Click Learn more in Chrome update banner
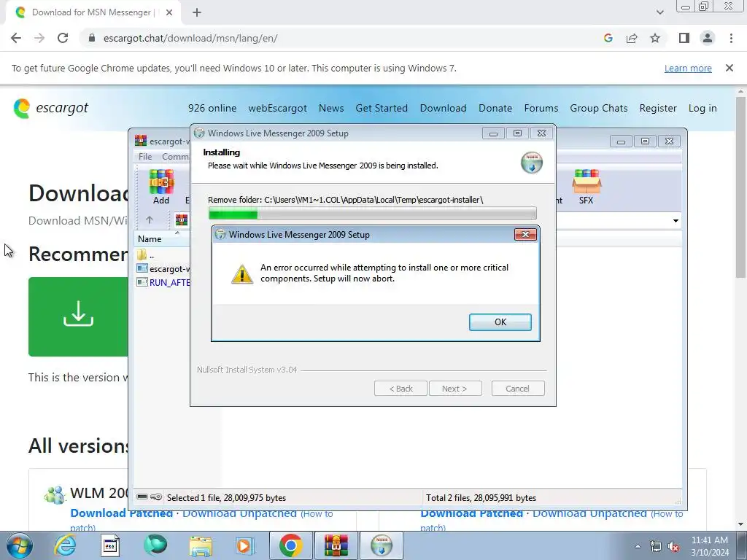 pos(688,68)
